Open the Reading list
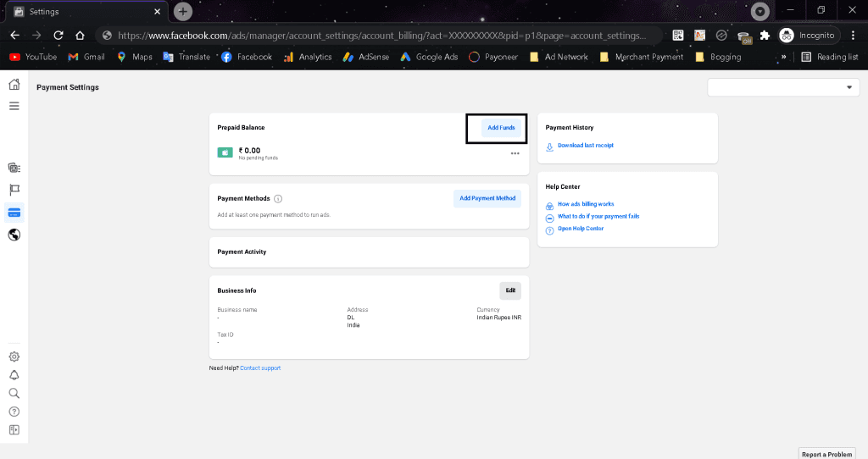868x459 pixels. click(830, 57)
